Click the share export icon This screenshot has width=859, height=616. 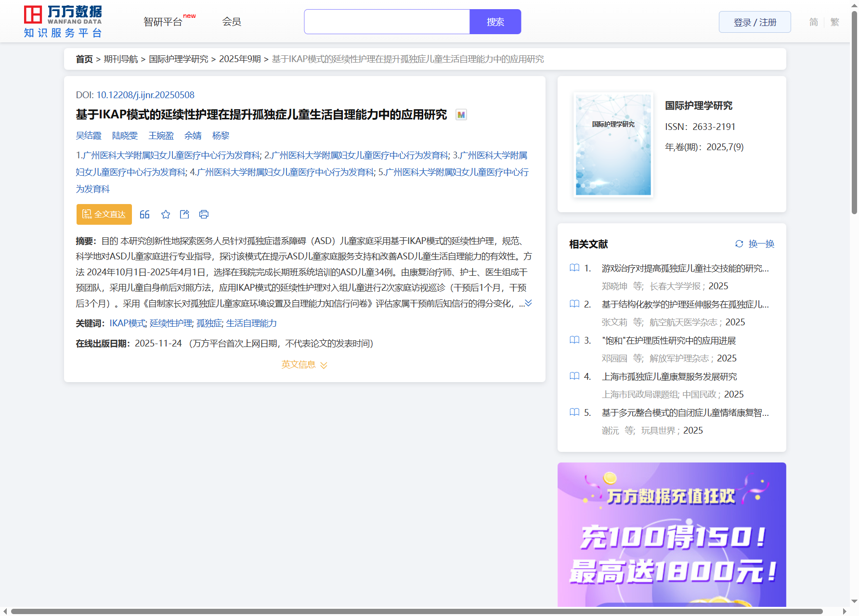[184, 215]
